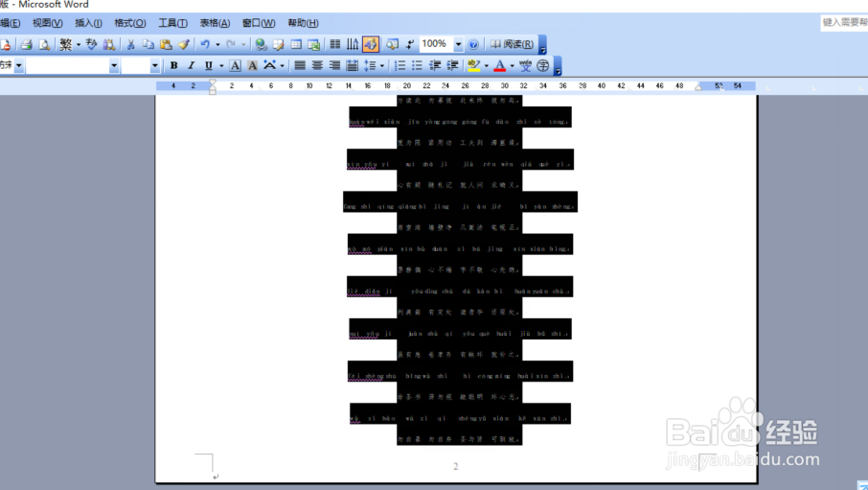Open 插入(I) menu
This screenshot has height=490, width=868.
coord(88,23)
